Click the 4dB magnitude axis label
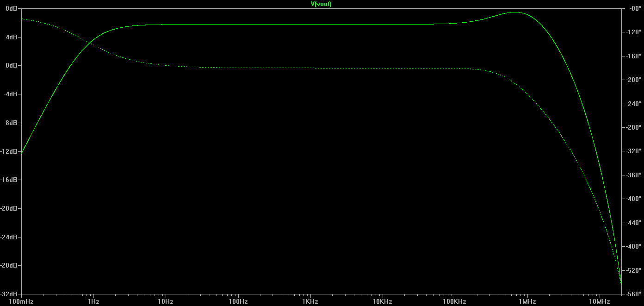The width and height of the screenshot is (644, 306). pos(12,37)
